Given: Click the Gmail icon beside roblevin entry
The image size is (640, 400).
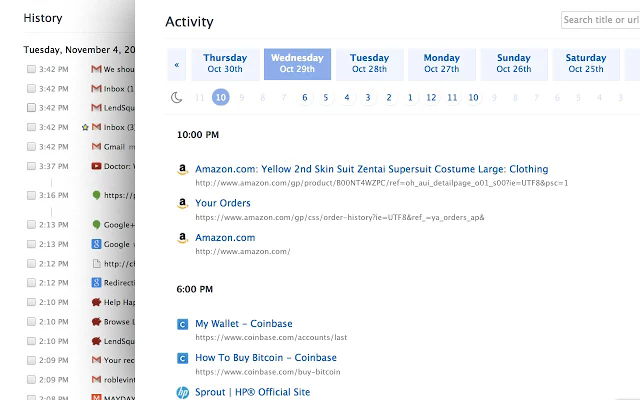Looking at the screenshot, I should click(96, 380).
